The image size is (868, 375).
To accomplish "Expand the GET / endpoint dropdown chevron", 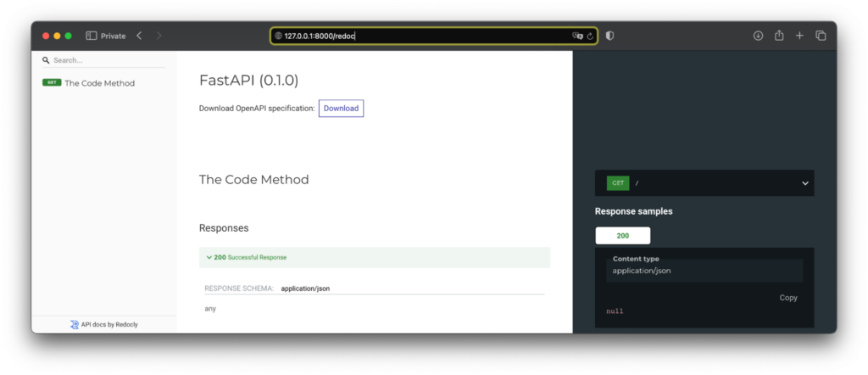I will (805, 183).
